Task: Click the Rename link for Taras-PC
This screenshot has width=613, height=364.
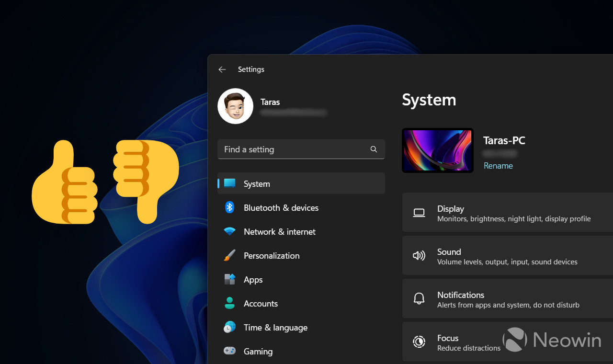Action: (498, 166)
